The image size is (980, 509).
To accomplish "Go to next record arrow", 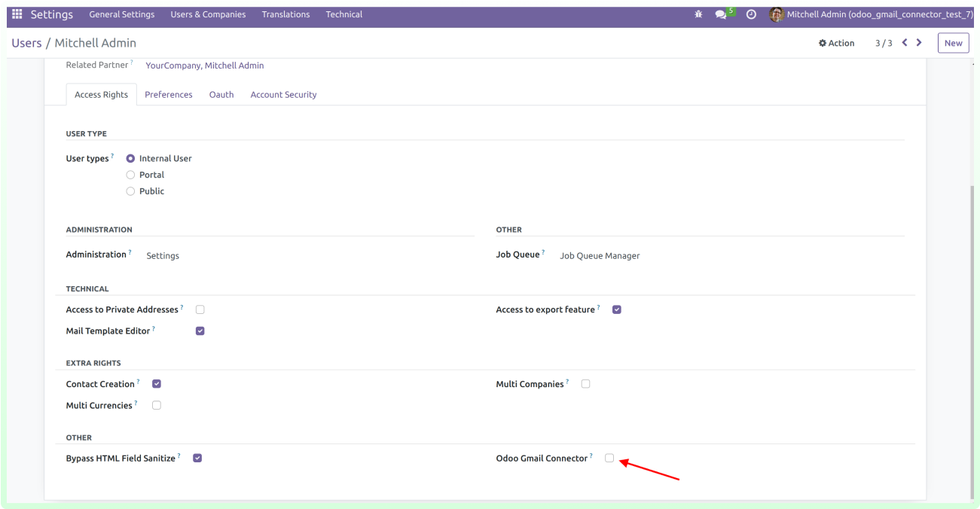I will click(x=919, y=43).
